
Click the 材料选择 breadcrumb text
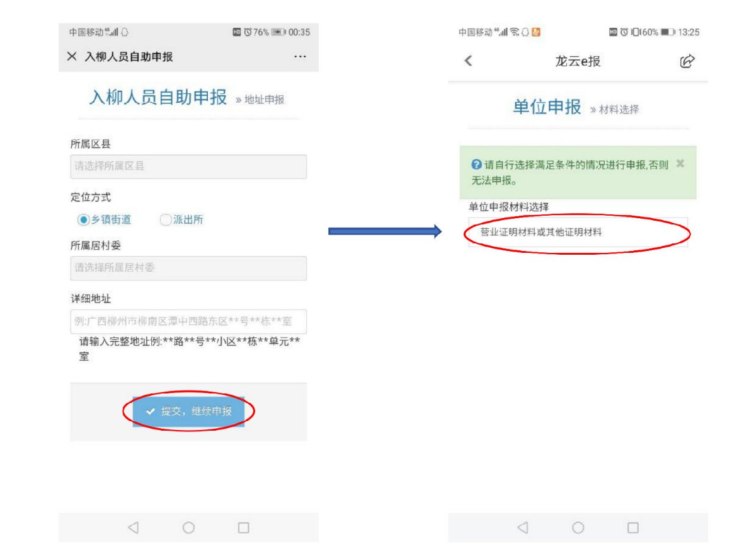click(x=619, y=109)
